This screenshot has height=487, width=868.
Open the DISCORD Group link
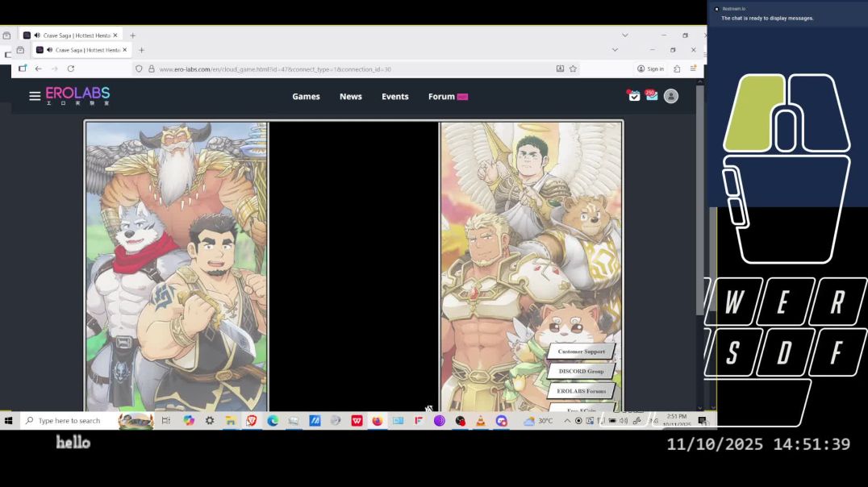[x=582, y=371]
